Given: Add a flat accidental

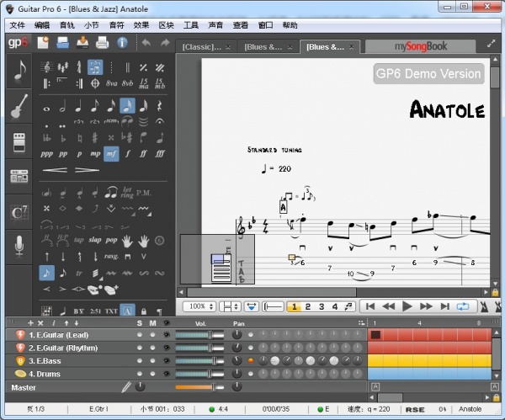Looking at the screenshot, I should [63, 138].
